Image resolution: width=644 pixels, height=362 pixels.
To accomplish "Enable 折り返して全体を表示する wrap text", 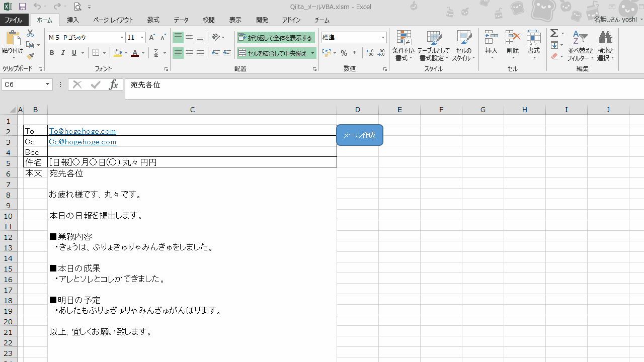I will pyautogui.click(x=276, y=37).
